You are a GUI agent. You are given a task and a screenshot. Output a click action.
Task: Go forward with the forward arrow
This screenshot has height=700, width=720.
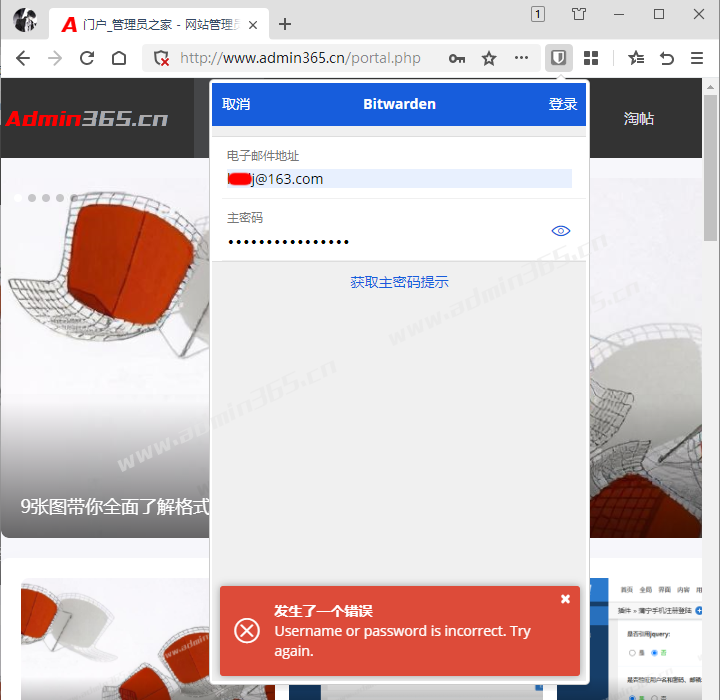tap(55, 58)
